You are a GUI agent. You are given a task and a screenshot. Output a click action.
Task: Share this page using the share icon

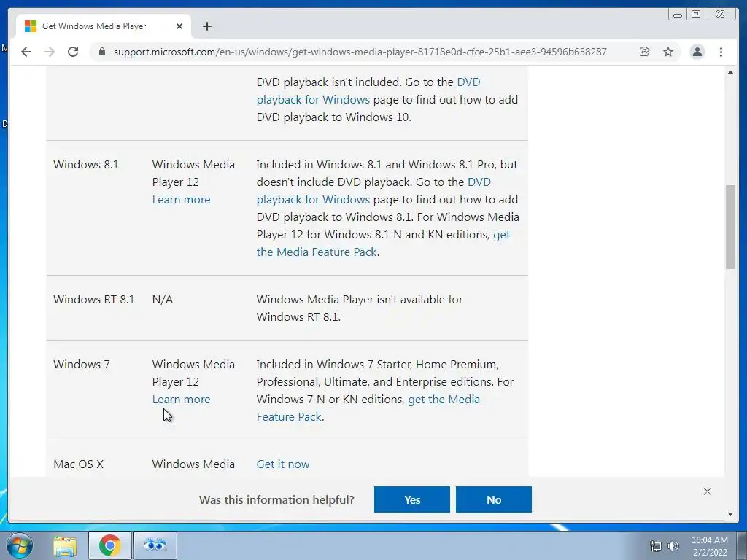(x=645, y=52)
